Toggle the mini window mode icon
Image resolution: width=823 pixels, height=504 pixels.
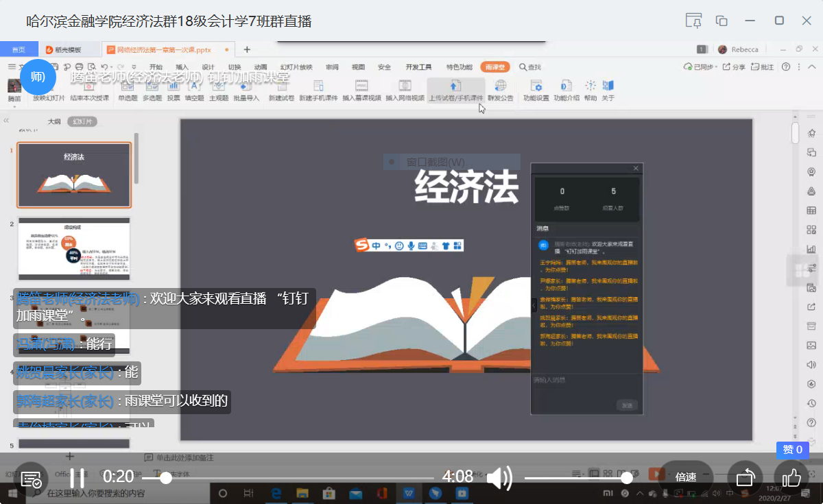point(721,21)
